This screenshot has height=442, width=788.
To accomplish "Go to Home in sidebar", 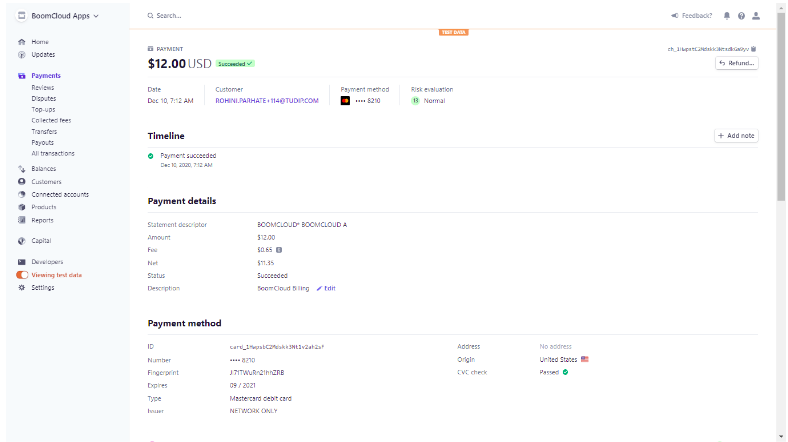I will click(x=40, y=42).
